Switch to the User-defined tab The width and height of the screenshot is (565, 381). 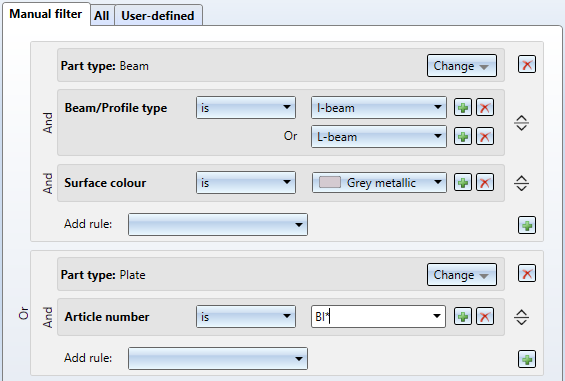coord(158,15)
